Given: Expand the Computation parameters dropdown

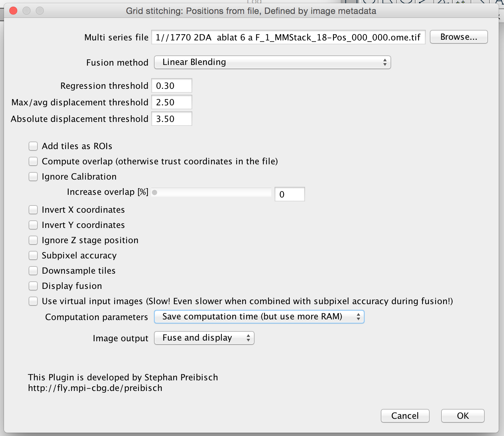Looking at the screenshot, I should tap(259, 317).
